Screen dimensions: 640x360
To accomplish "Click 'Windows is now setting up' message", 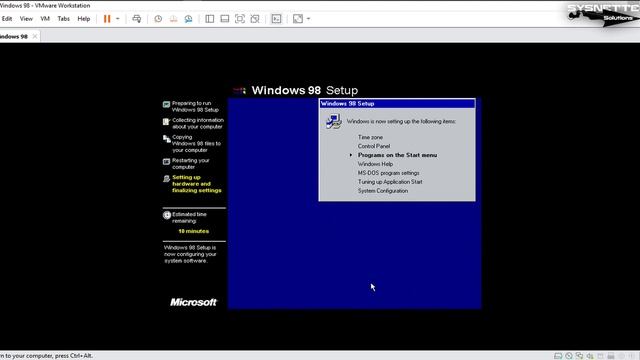I will tap(401, 122).
